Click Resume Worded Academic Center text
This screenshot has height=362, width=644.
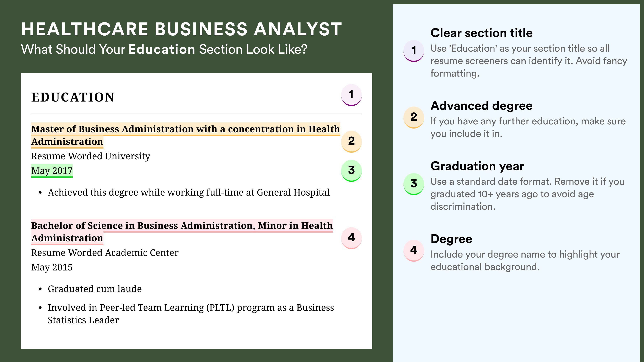[x=105, y=253]
